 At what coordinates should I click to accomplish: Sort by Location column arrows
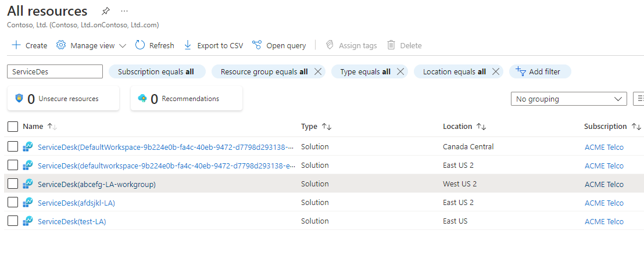tap(481, 127)
